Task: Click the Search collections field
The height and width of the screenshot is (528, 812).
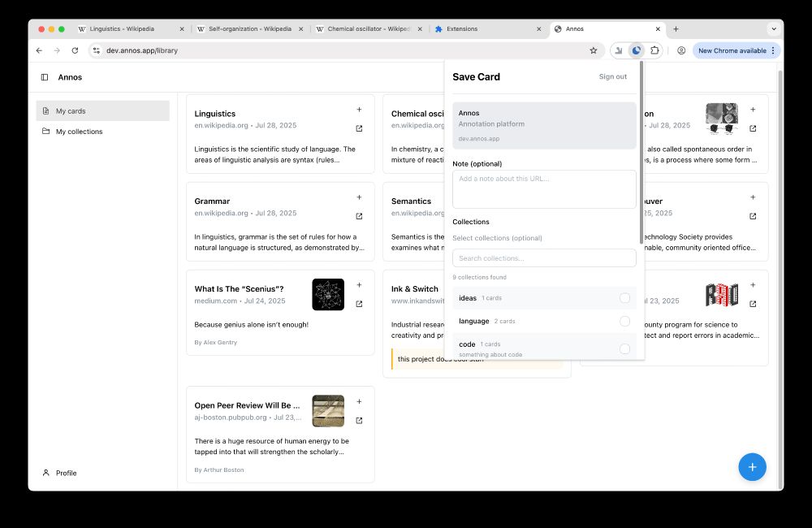Action: point(544,258)
